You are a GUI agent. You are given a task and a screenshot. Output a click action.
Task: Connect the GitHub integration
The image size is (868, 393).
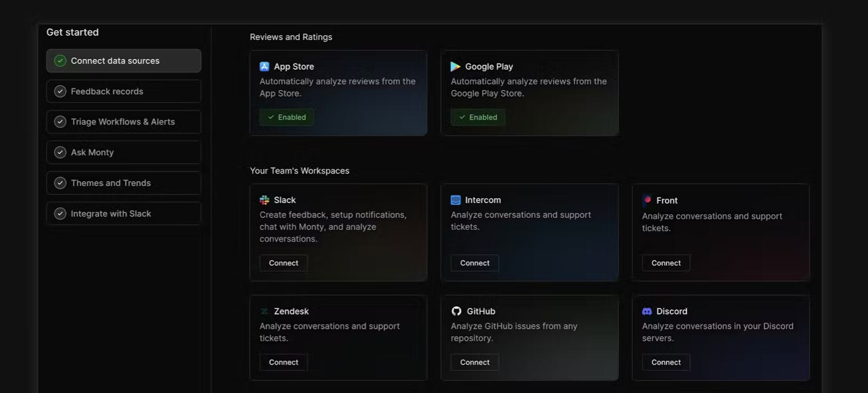click(475, 362)
